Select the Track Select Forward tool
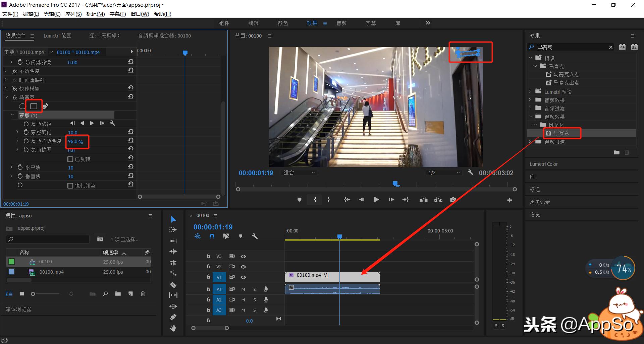 tap(173, 230)
